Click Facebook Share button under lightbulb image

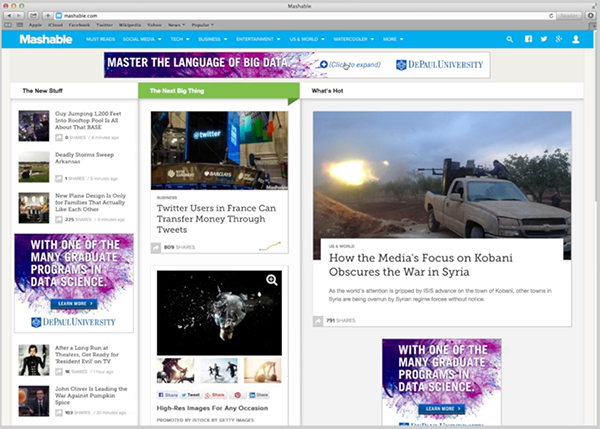point(168,395)
